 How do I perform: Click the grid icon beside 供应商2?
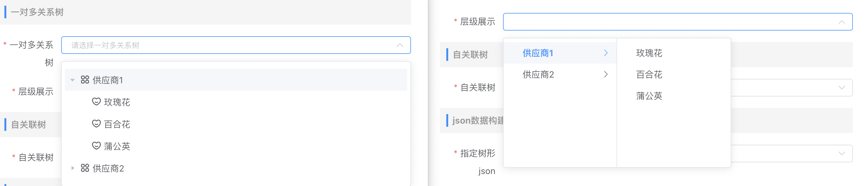[x=84, y=168]
